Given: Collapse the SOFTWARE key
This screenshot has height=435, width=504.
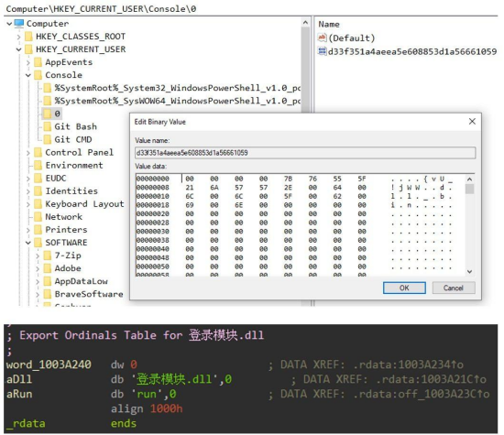Looking at the screenshot, I should (28, 243).
